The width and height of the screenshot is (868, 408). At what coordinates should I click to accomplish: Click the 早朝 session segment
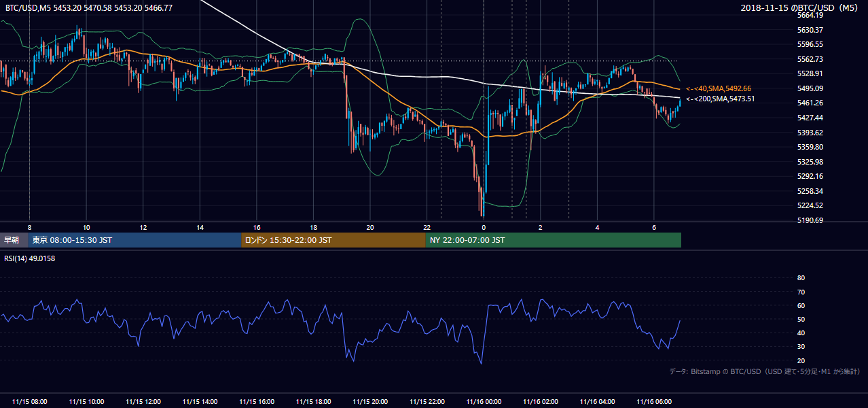point(14,240)
